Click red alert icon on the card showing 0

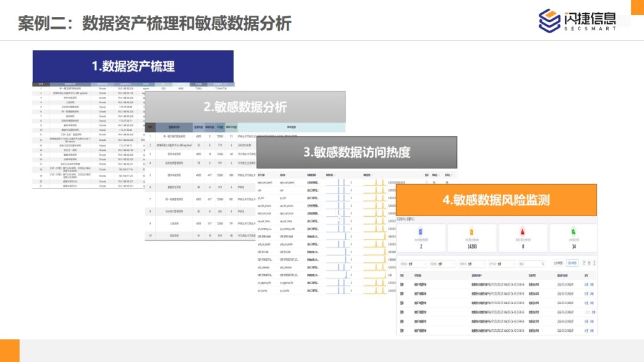(523, 232)
